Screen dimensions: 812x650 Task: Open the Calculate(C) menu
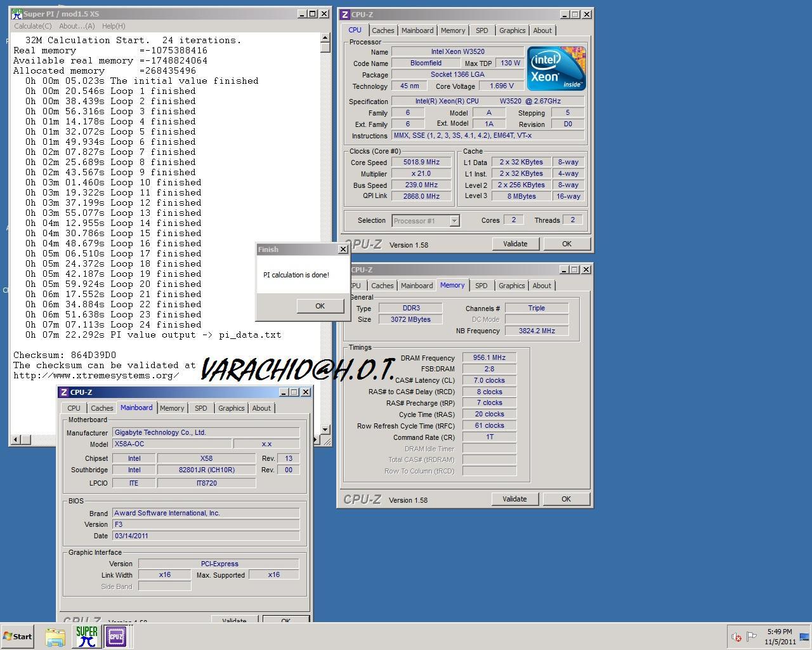[33, 26]
